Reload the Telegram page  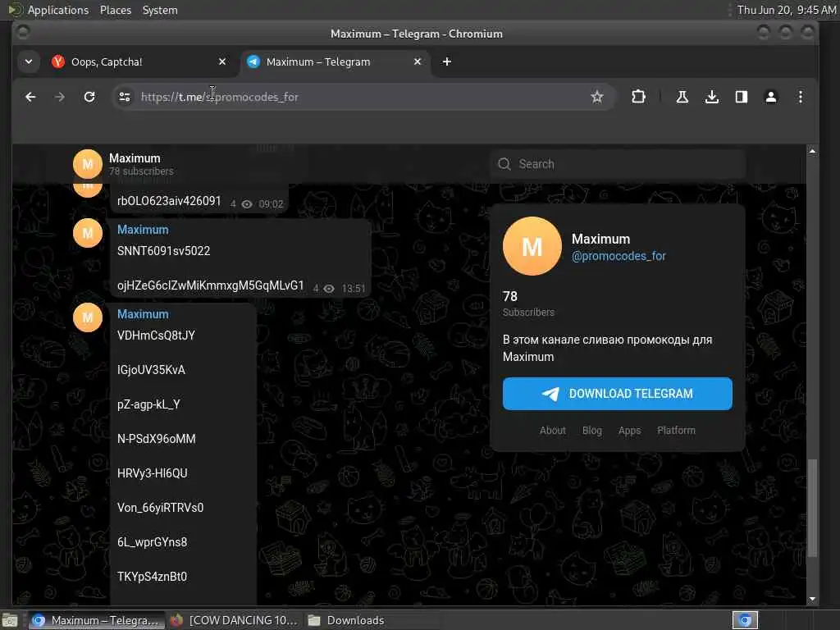[89, 97]
